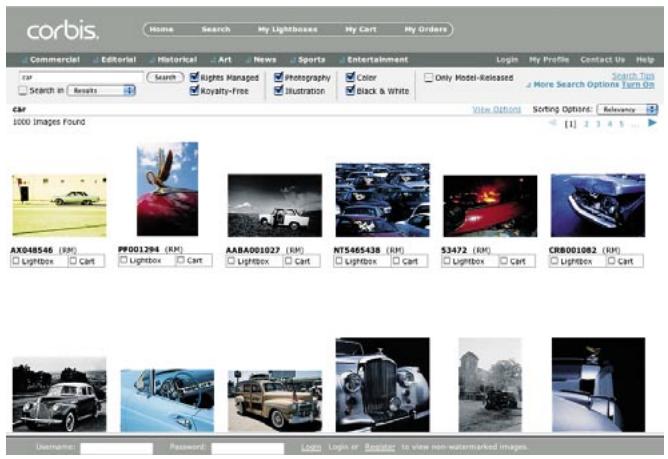The image size is (668, 459).
Task: Open the hood ornament thumbnail PF001294
Action: point(167,188)
